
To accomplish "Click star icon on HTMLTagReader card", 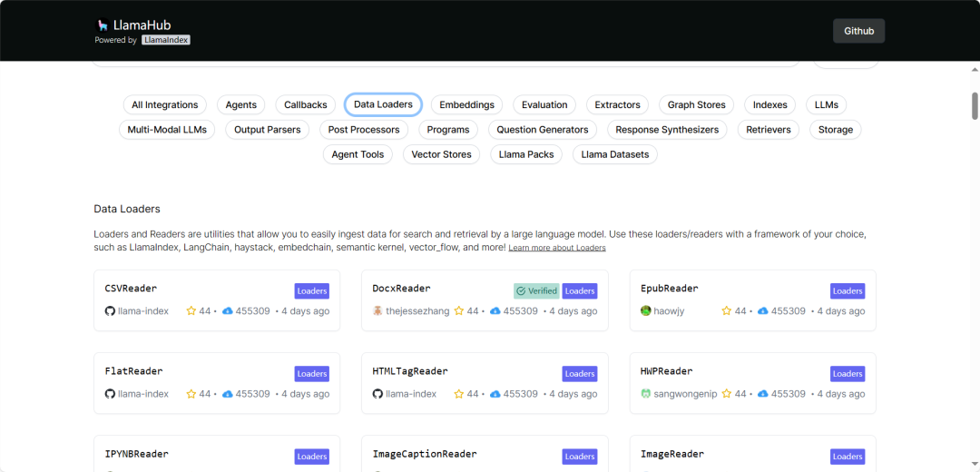I will (459, 394).
